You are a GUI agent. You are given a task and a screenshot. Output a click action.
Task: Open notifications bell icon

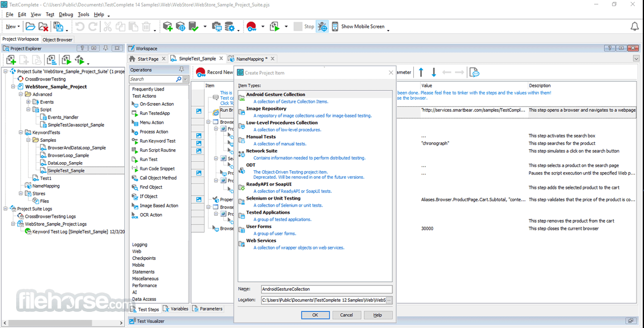pos(634,26)
